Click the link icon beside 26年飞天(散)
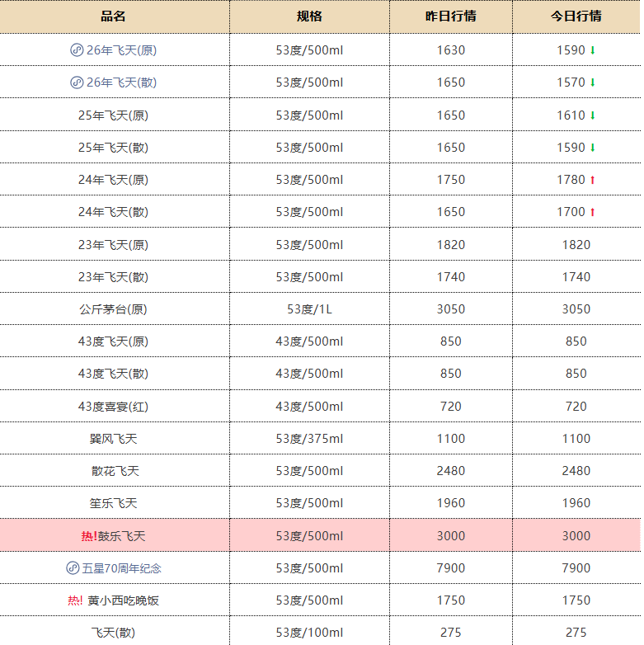 [x=77, y=82]
